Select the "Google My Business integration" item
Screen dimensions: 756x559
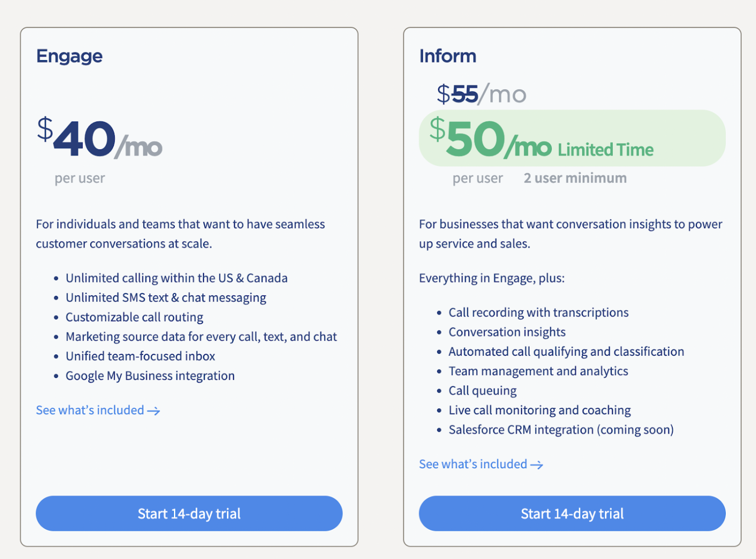pyautogui.click(x=150, y=376)
